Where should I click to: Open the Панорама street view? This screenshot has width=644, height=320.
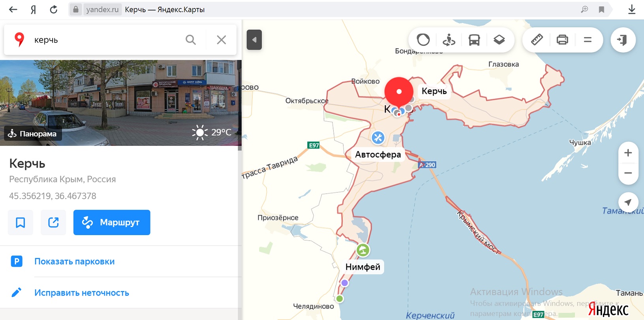point(33,134)
